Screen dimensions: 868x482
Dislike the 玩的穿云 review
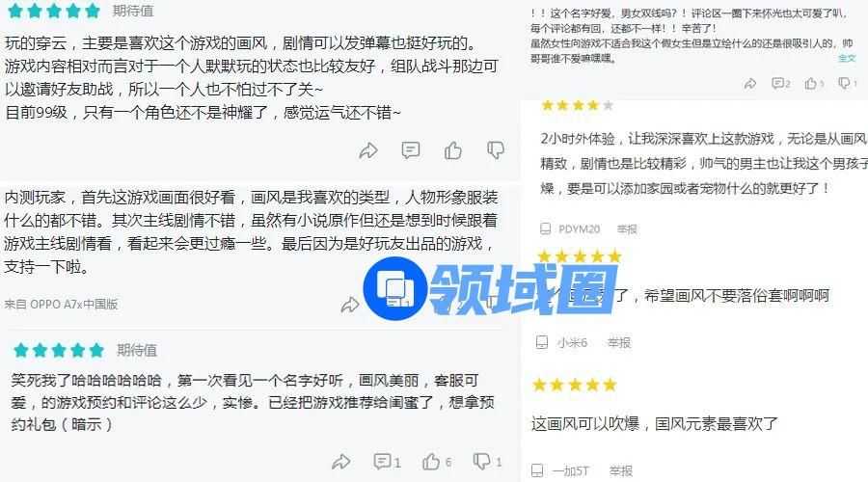(x=496, y=150)
